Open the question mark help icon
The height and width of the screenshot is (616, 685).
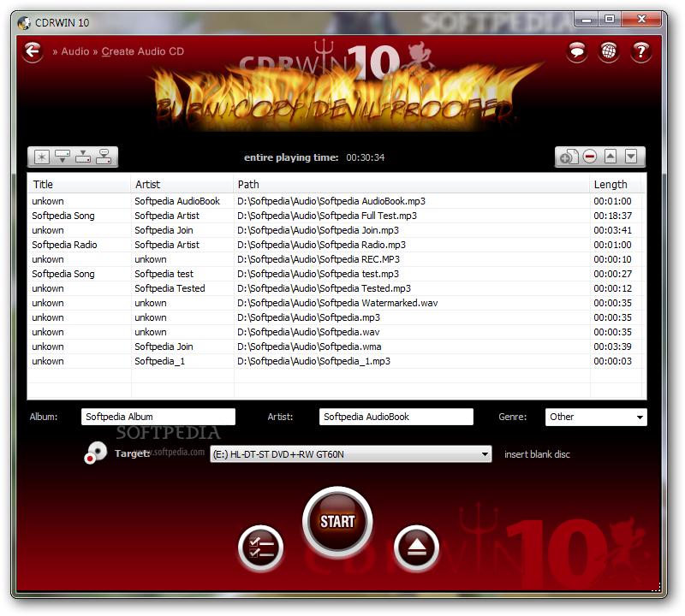(x=640, y=52)
